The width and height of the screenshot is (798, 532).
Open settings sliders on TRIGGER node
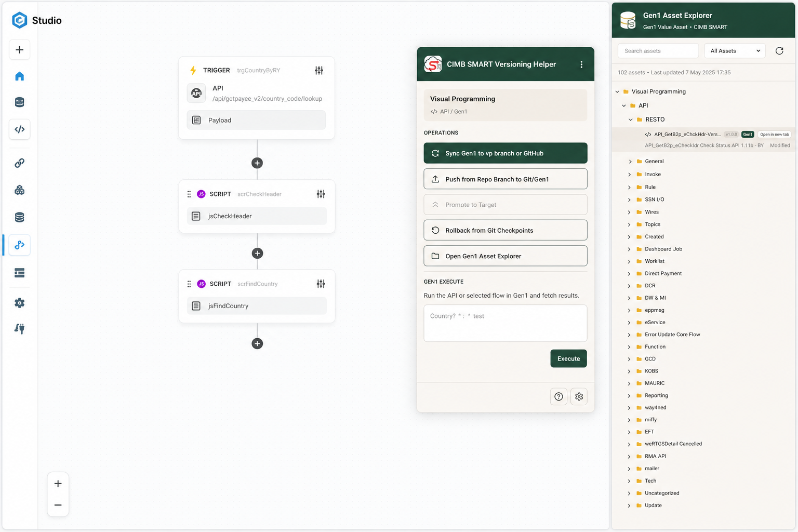[319, 70]
